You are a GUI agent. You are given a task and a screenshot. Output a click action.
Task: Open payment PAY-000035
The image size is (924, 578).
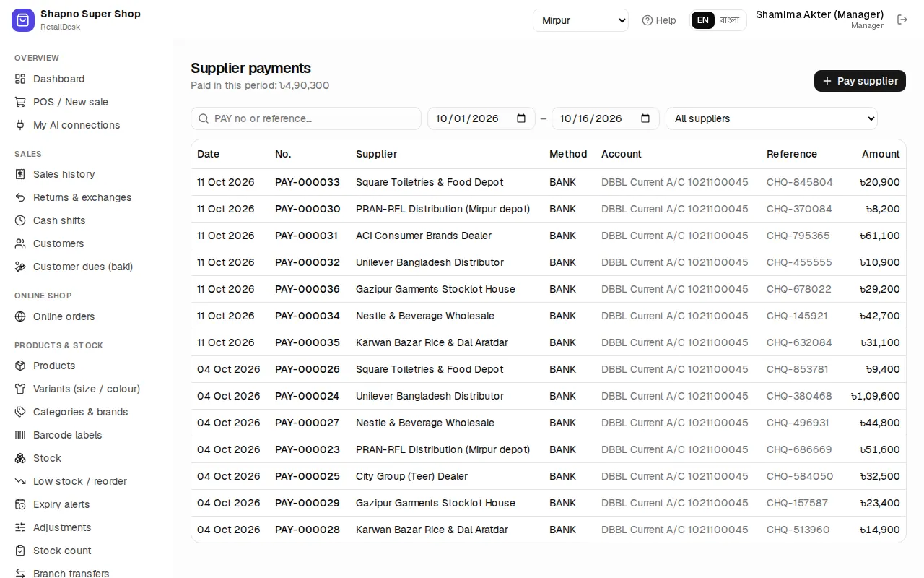308,342
